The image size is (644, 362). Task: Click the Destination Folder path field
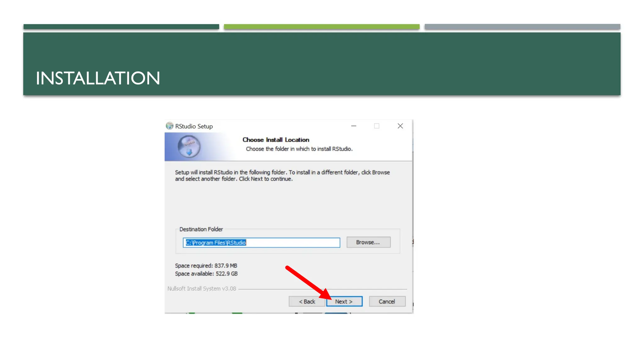(x=261, y=243)
